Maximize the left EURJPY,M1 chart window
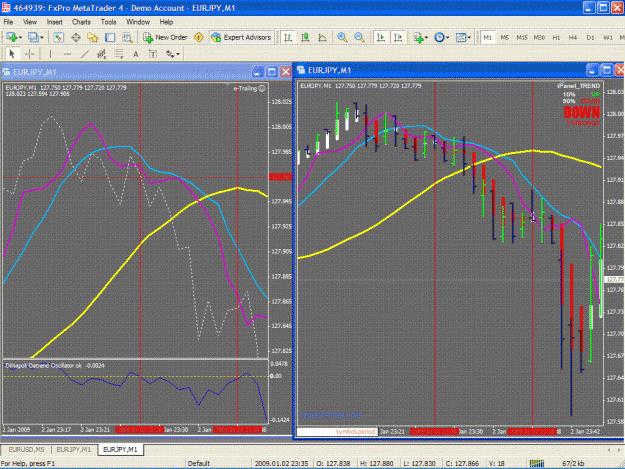This screenshot has width=625, height=469. (272, 72)
